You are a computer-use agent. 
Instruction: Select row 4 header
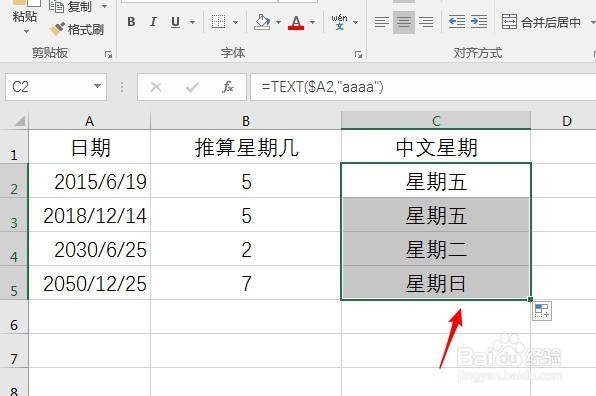tap(14, 249)
